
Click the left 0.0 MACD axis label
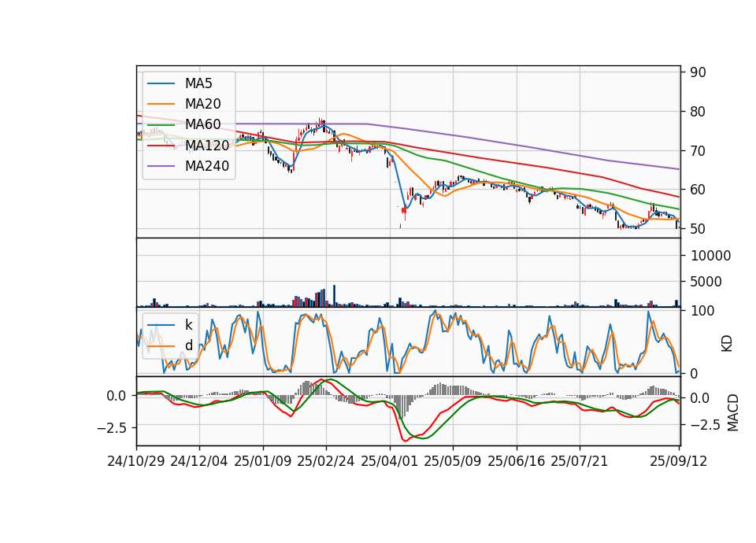pos(117,396)
